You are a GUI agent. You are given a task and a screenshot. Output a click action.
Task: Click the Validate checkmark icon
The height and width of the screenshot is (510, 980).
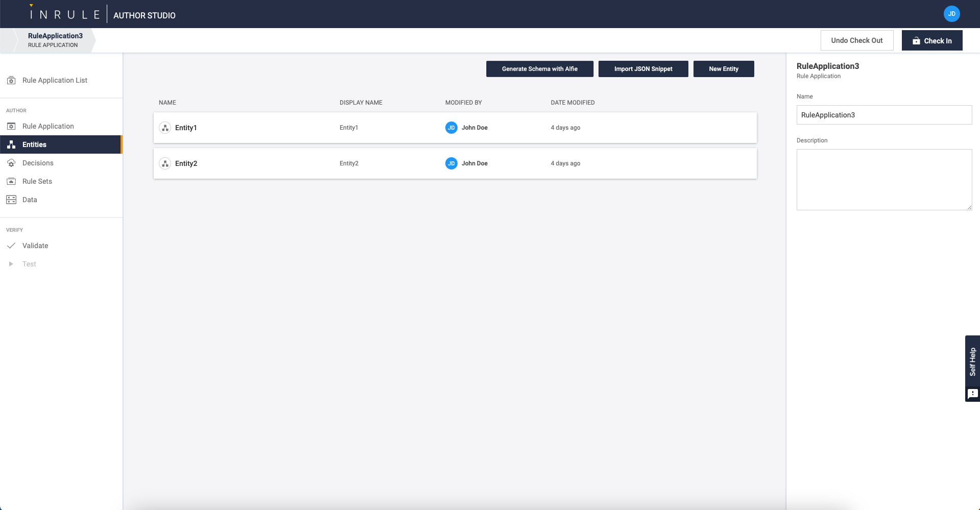pos(11,246)
